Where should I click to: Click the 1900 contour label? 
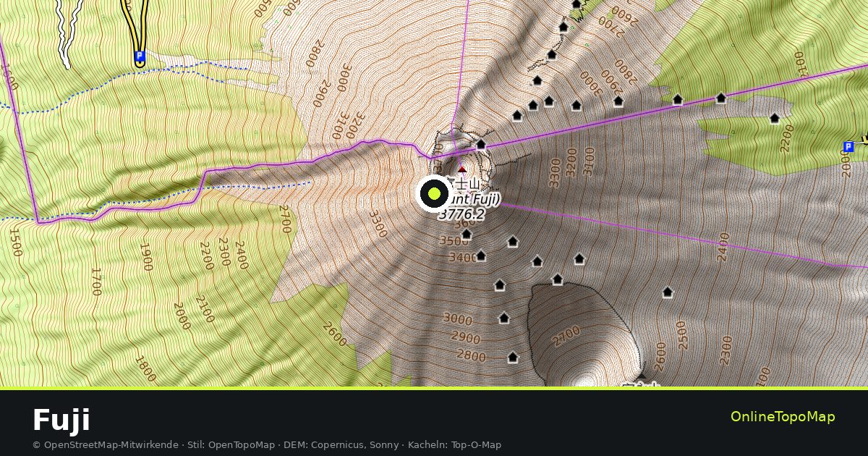tap(145, 256)
